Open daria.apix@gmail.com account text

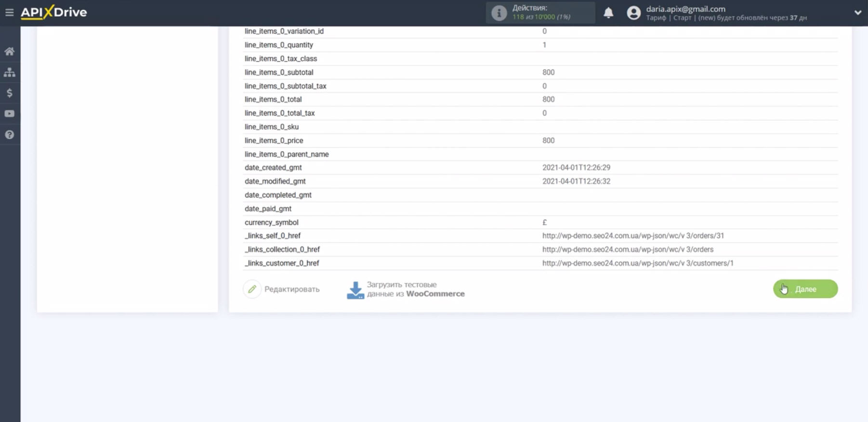coord(685,9)
